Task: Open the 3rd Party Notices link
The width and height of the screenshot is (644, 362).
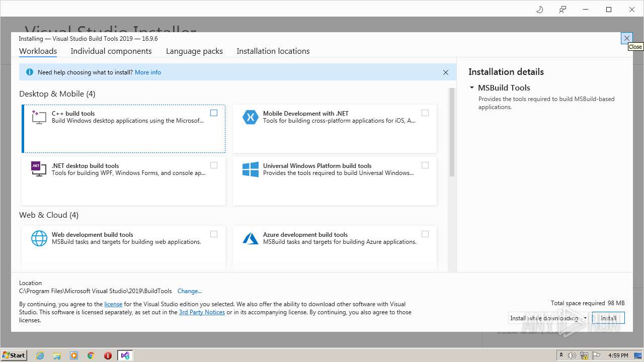Action: click(202, 312)
